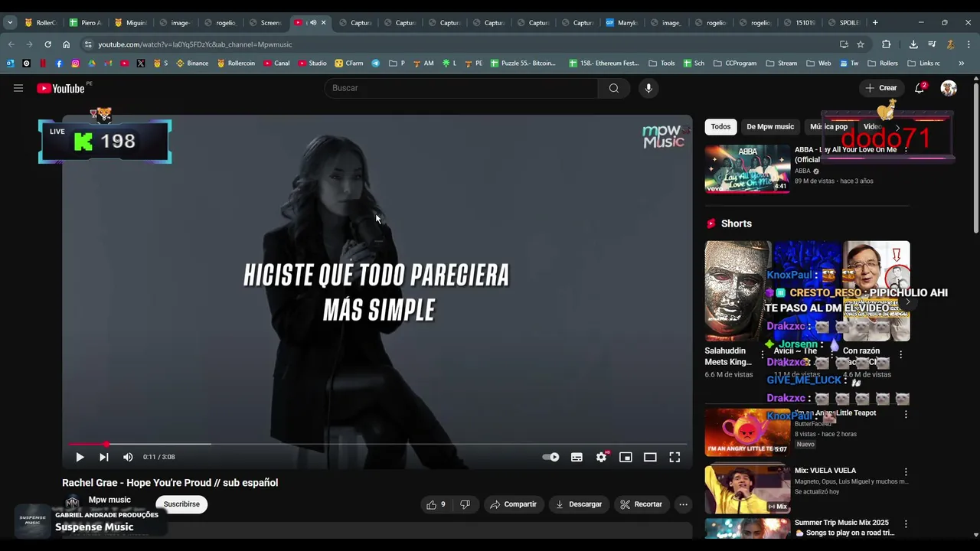Open the account avatar menu
Screen dimensions: 980x551
pyautogui.click(x=949, y=88)
